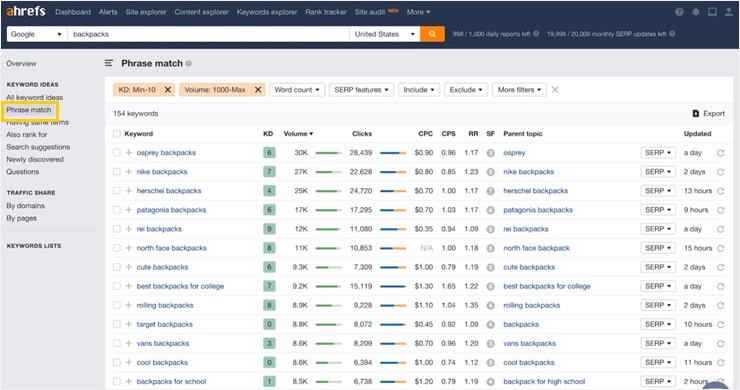Click the daily reports left info icon
740x390 pixels.
[536, 34]
